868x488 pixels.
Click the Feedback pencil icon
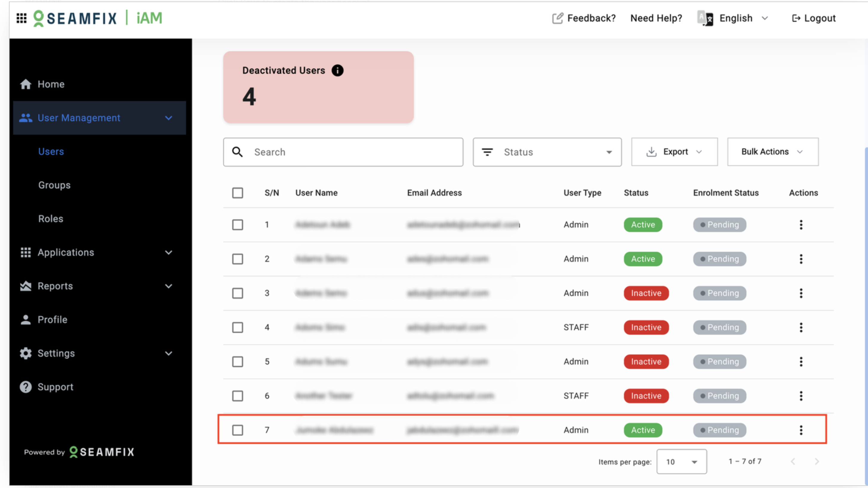pyautogui.click(x=557, y=18)
